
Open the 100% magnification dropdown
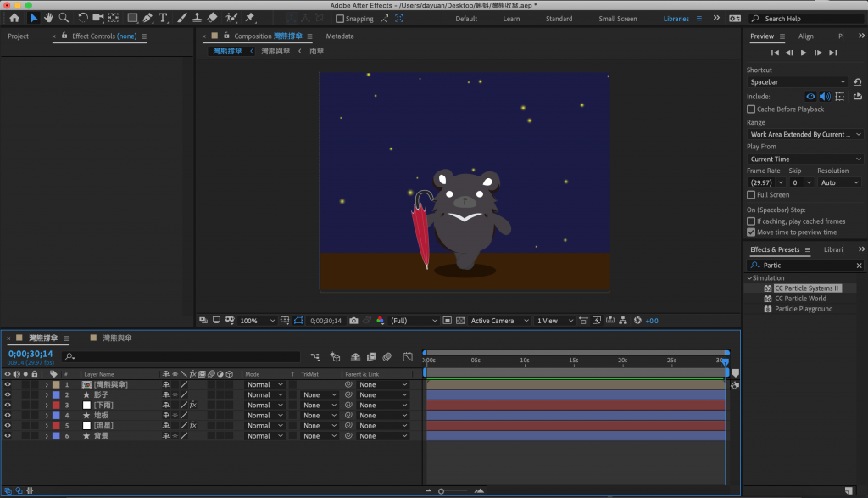click(257, 321)
